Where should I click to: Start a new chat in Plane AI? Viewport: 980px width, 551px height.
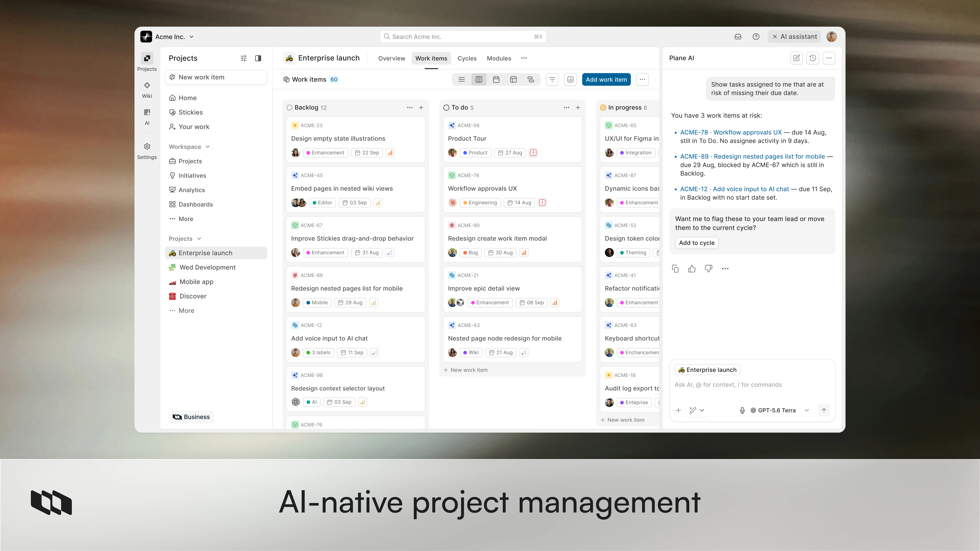796,58
